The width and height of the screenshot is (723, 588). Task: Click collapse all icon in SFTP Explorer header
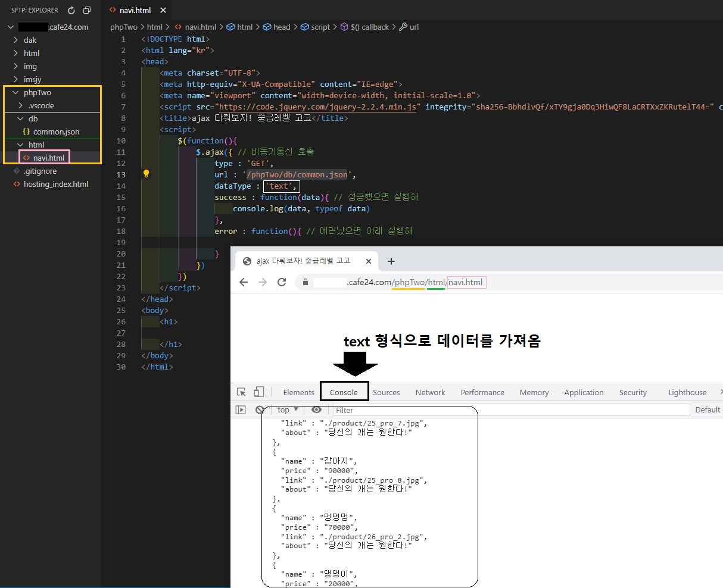click(87, 10)
